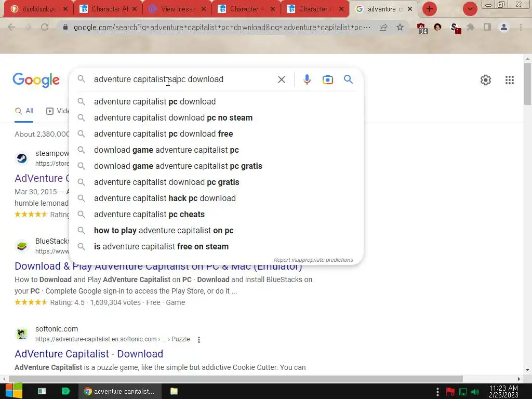Go to Google home via logo
532x399 pixels.
point(36,80)
